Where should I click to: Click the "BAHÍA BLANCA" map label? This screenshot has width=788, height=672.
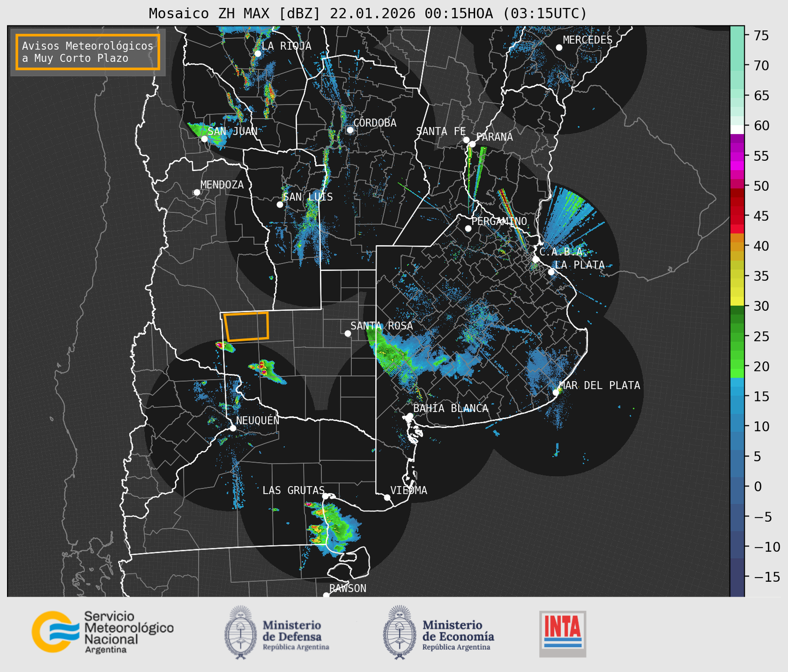pyautogui.click(x=451, y=408)
